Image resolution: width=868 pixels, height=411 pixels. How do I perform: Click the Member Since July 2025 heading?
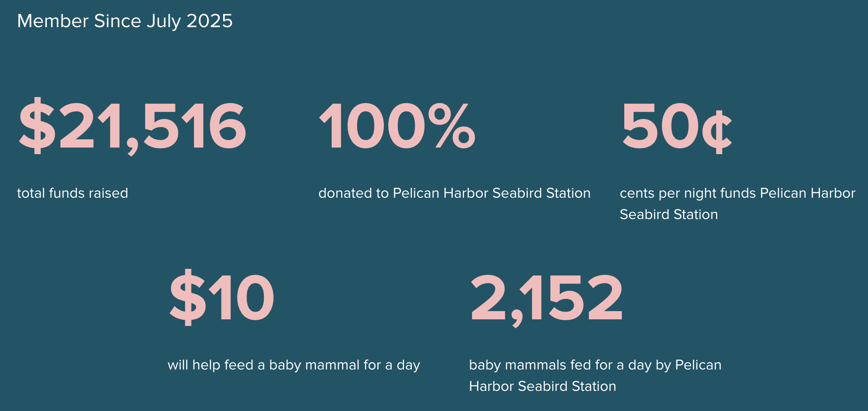[125, 21]
